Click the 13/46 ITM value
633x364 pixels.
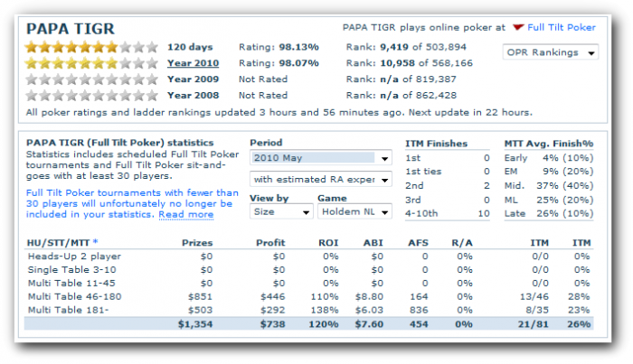click(x=534, y=296)
